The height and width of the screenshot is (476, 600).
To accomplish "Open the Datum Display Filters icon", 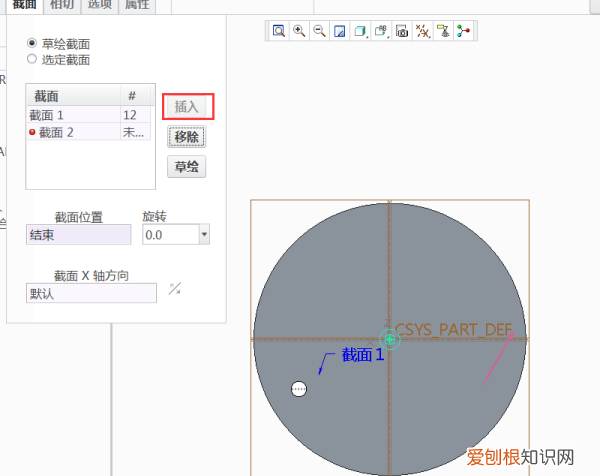I will tap(422, 31).
